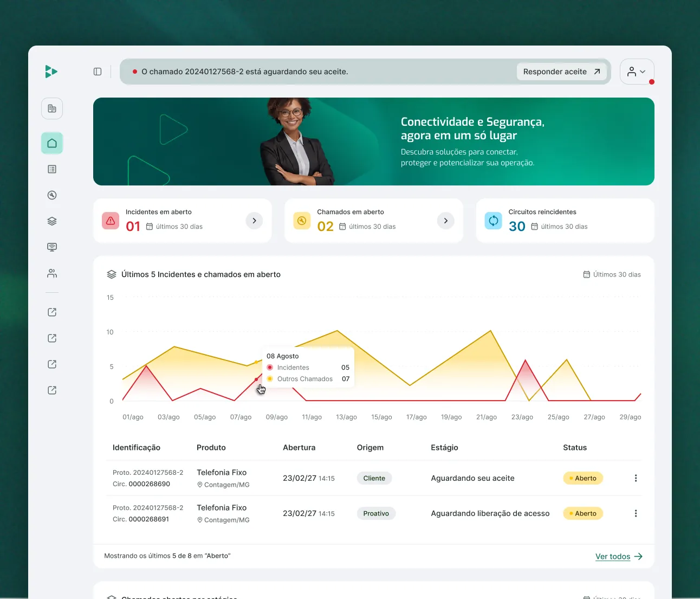Collapse the sidebar with the panel toggle icon
The image size is (700, 599).
(x=98, y=72)
